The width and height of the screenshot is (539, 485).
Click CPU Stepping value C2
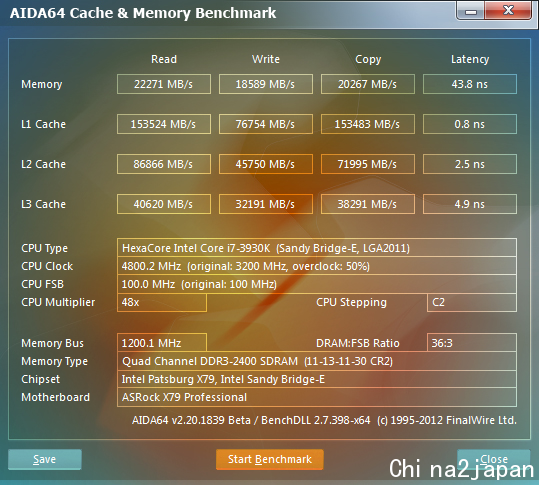tap(472, 302)
